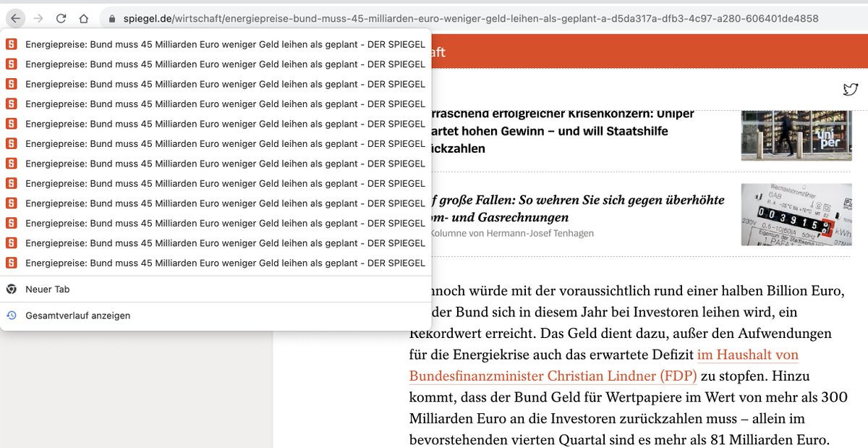
Task: Open the history entry directly above 'Neuer Tab'
Action: coord(216,263)
